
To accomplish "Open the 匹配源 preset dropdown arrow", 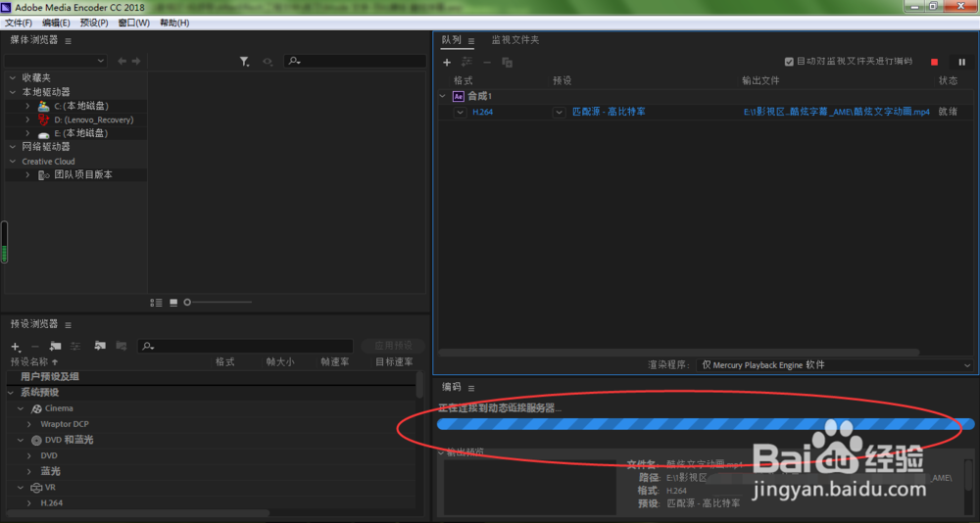I will coord(559,113).
